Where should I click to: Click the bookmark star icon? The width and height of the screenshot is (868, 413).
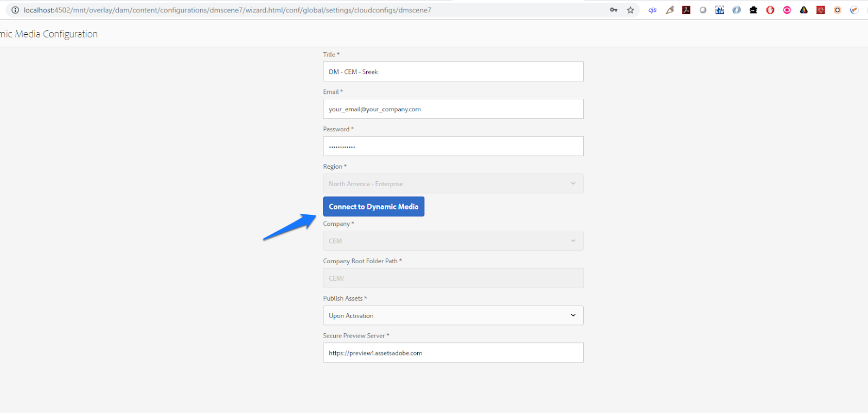click(x=630, y=10)
